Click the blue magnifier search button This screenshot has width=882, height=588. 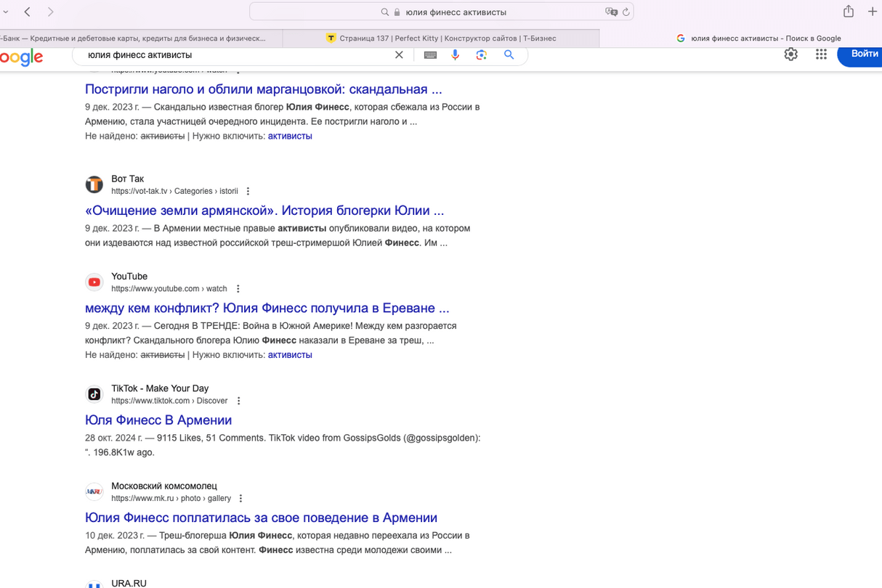click(509, 55)
